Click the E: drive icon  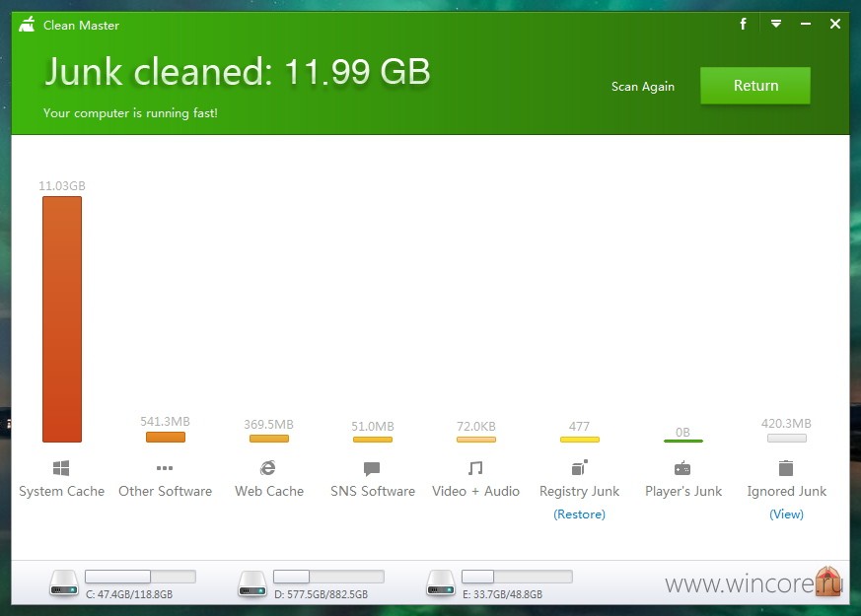pyautogui.click(x=441, y=583)
